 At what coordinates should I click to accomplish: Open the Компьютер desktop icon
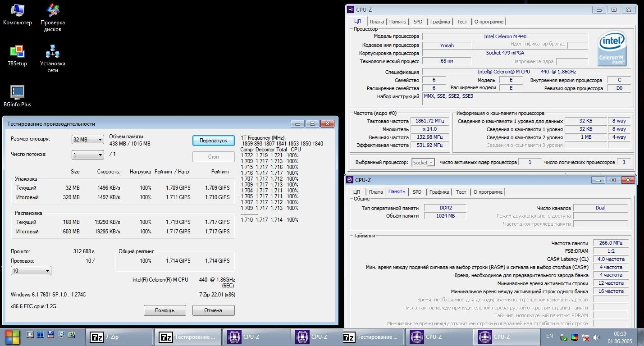coord(17,14)
